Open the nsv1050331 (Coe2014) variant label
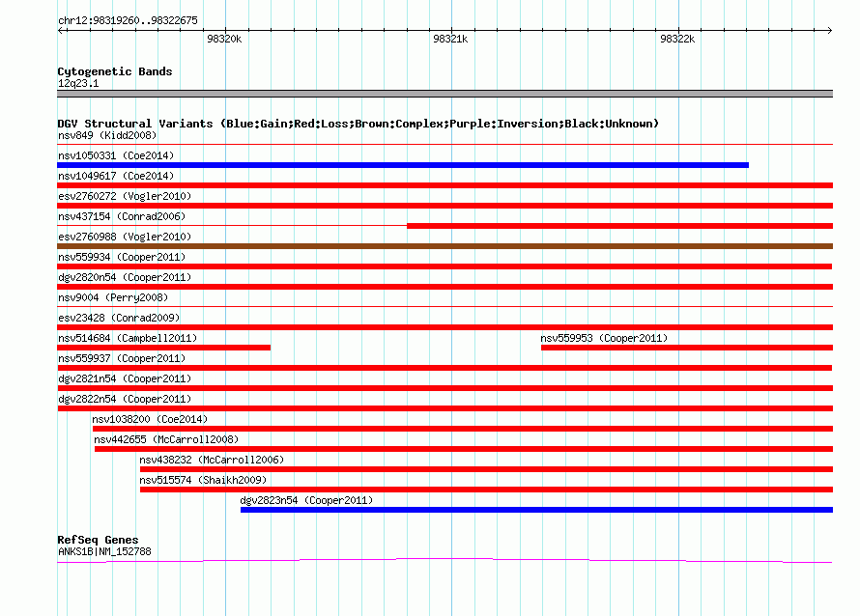Viewport: 860px width, 616px height. coord(116,155)
